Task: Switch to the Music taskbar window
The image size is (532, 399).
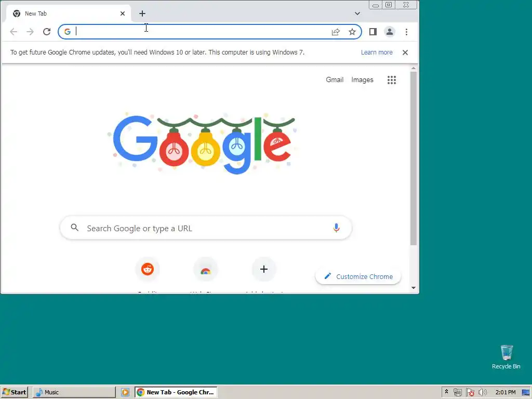Action: [74, 392]
